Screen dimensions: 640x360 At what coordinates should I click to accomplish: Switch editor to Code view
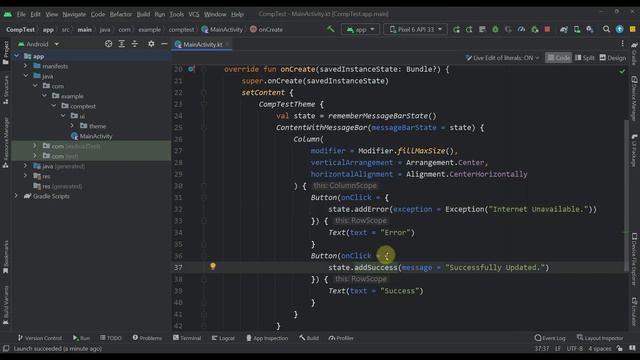pyautogui.click(x=558, y=58)
